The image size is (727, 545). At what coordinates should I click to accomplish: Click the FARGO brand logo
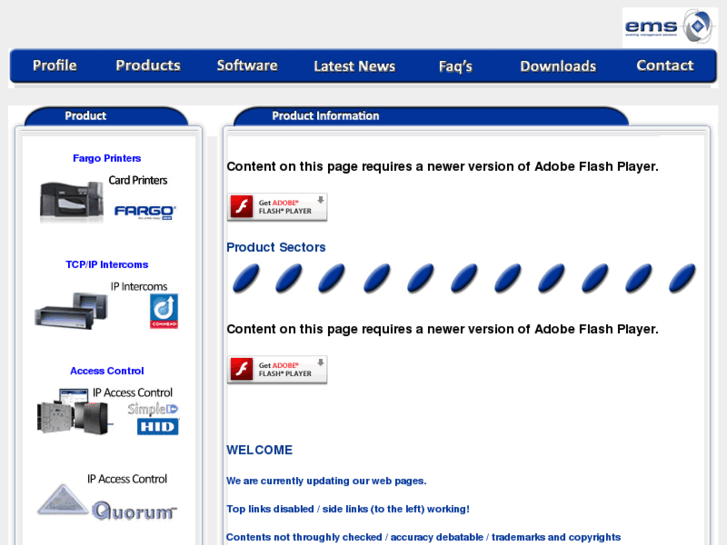point(145,212)
